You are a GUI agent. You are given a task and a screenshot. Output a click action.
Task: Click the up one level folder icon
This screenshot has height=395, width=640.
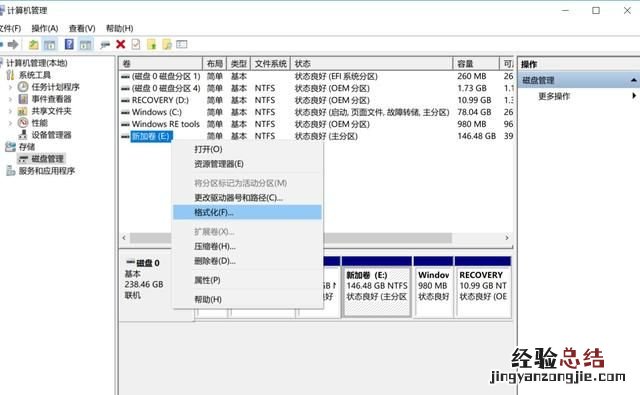[33, 44]
